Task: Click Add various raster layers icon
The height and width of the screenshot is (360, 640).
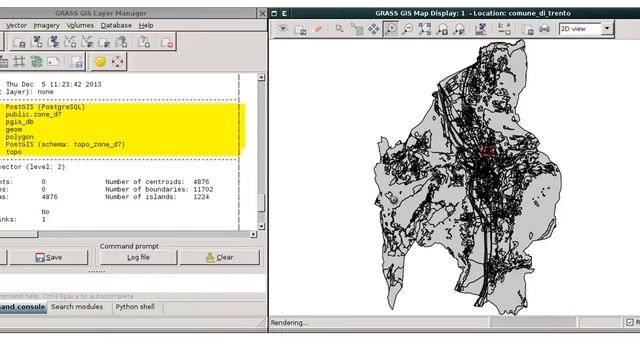Action: point(53,42)
